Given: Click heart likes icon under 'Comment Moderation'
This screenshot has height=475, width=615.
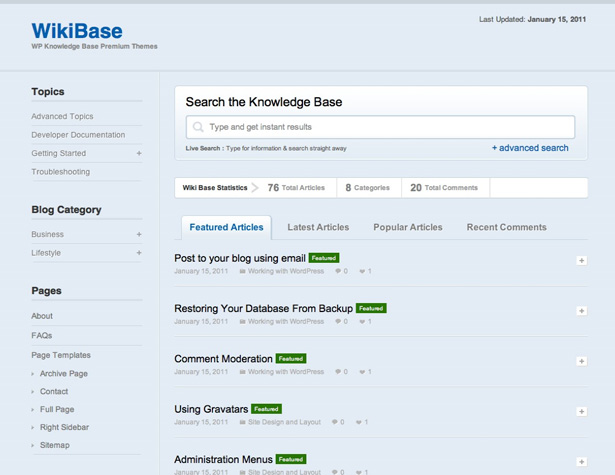Looking at the screenshot, I should coord(362,371).
